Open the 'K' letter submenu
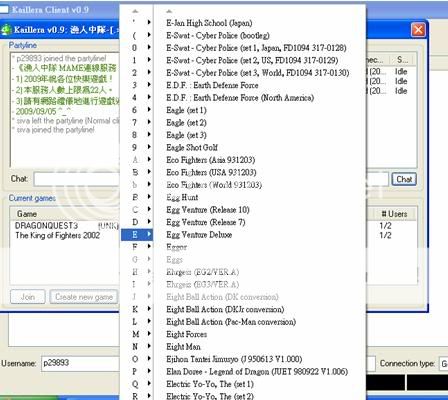The image size is (448, 400). coord(137,309)
